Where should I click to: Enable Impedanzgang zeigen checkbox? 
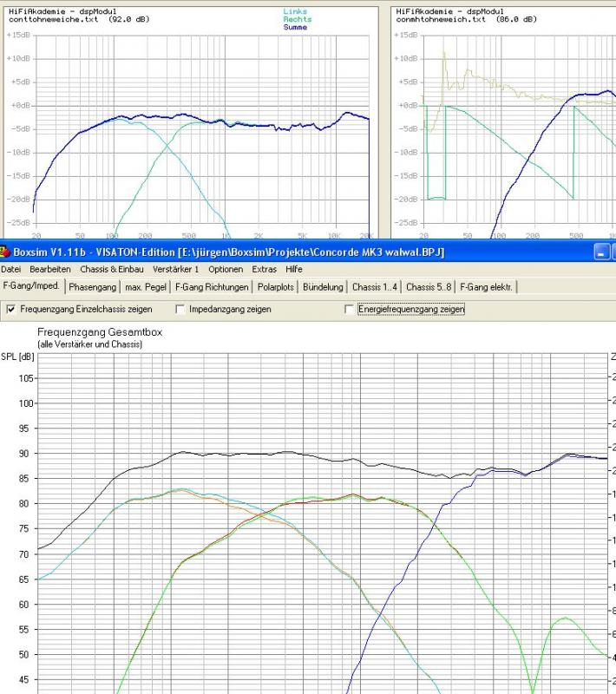tap(180, 310)
